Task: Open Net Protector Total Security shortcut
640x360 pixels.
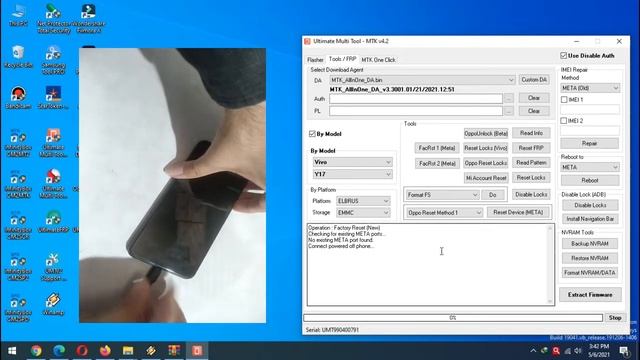Action: click(53, 19)
